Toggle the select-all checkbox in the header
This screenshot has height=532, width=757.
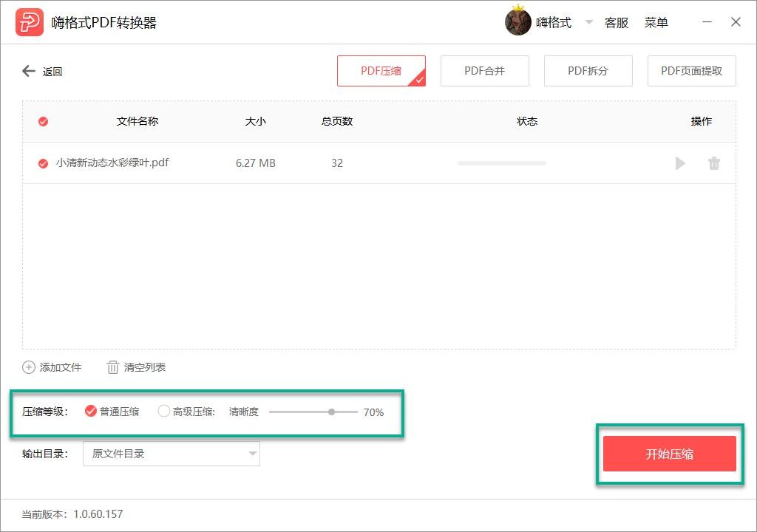43,121
